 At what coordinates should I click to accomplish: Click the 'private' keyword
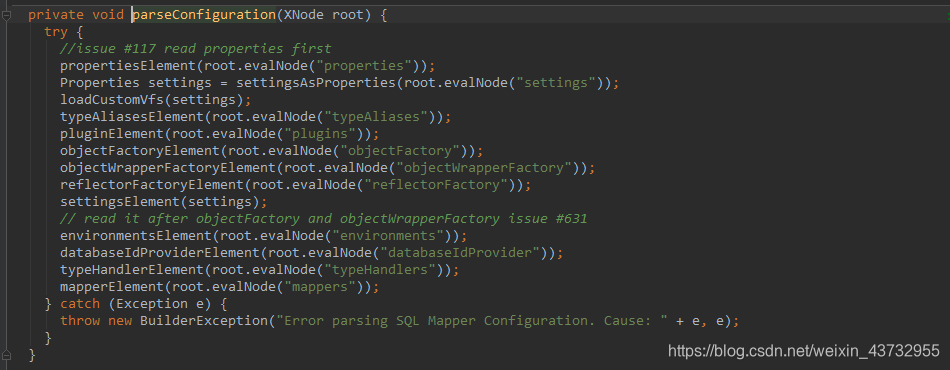[56, 15]
